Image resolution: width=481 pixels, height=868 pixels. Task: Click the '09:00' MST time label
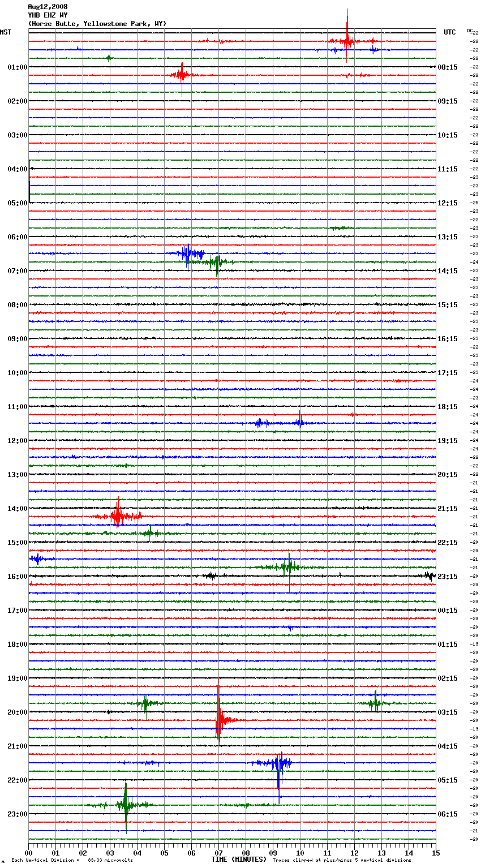[x=18, y=339]
